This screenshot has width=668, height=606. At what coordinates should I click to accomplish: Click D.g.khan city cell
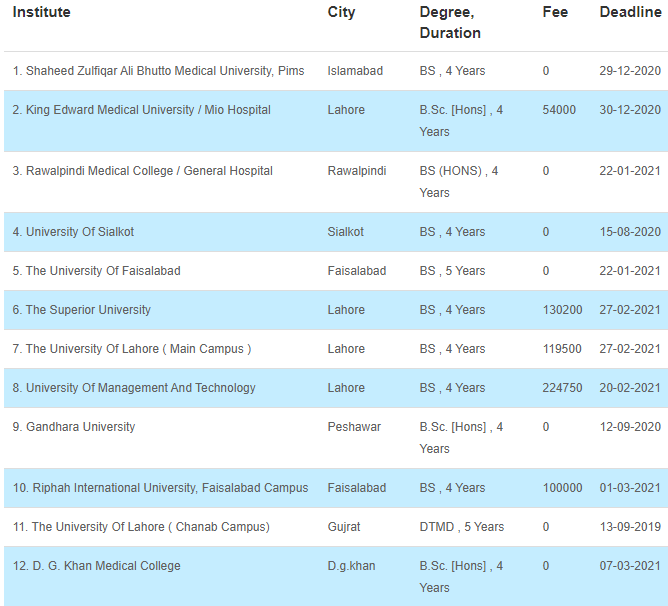351,566
